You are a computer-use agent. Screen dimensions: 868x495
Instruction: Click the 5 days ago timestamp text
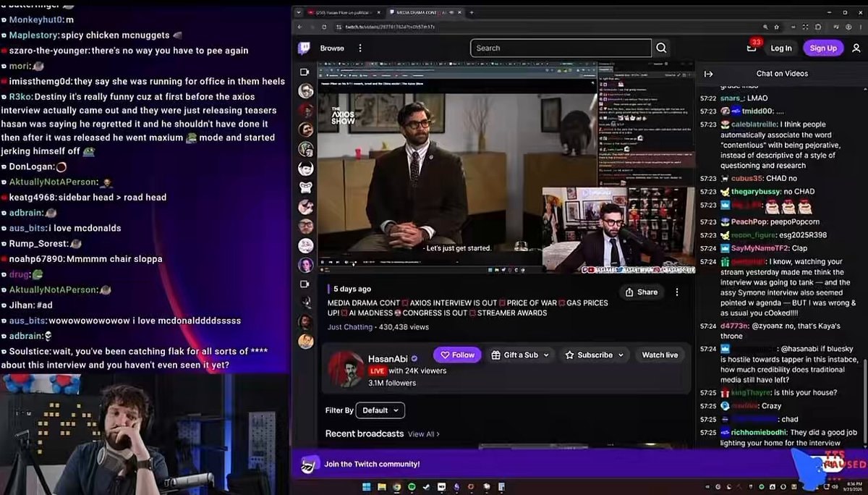352,289
